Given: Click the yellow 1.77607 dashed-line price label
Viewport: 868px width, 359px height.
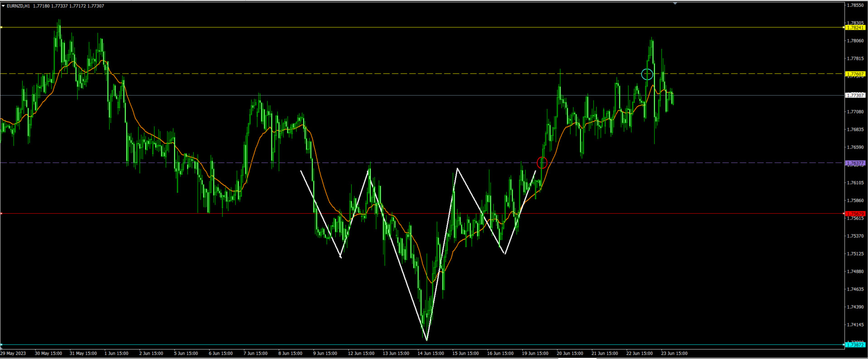Looking at the screenshot, I should (855, 74).
